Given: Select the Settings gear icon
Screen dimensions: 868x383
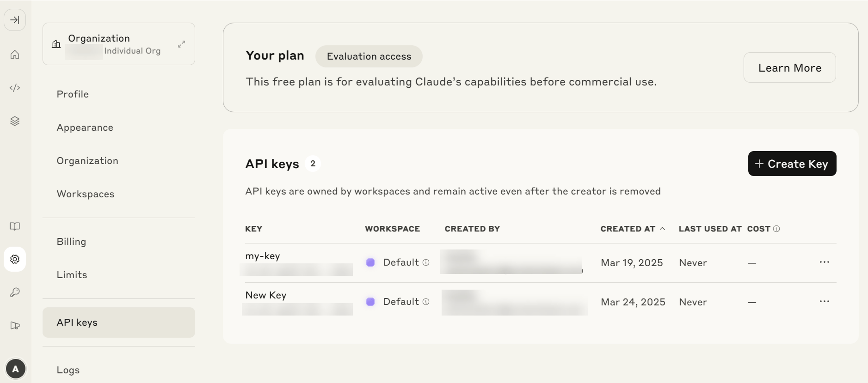Looking at the screenshot, I should coord(15,259).
